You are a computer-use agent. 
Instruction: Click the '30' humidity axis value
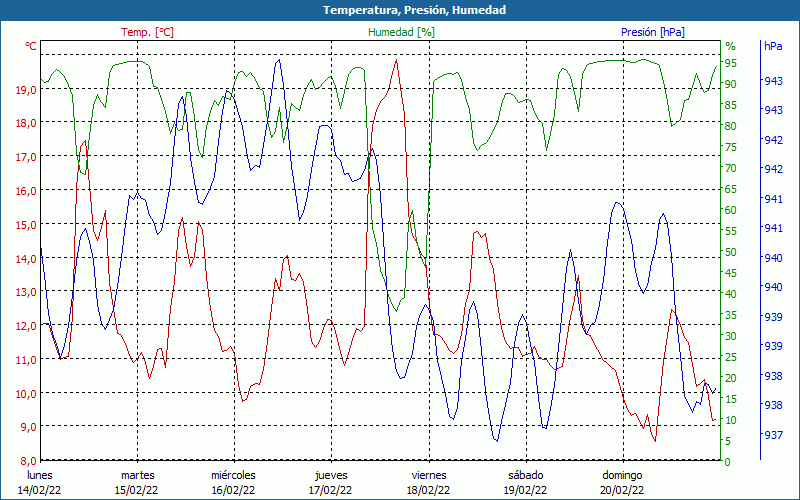[730, 336]
